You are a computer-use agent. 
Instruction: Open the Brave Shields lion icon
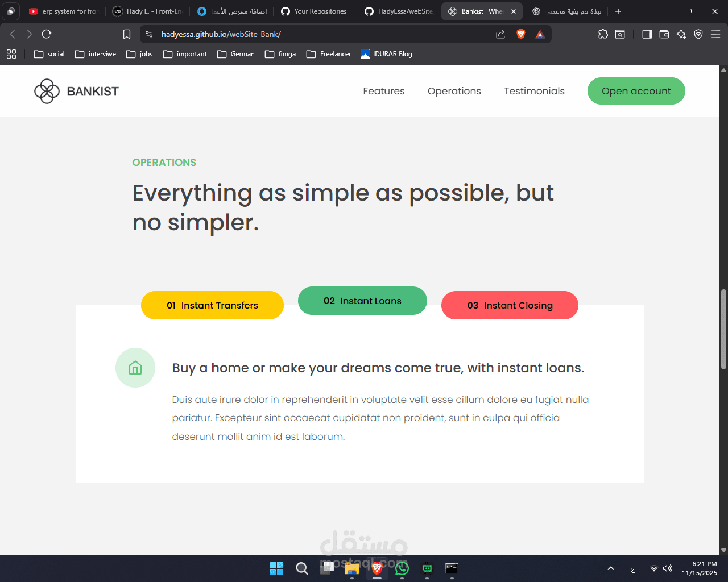pos(521,34)
